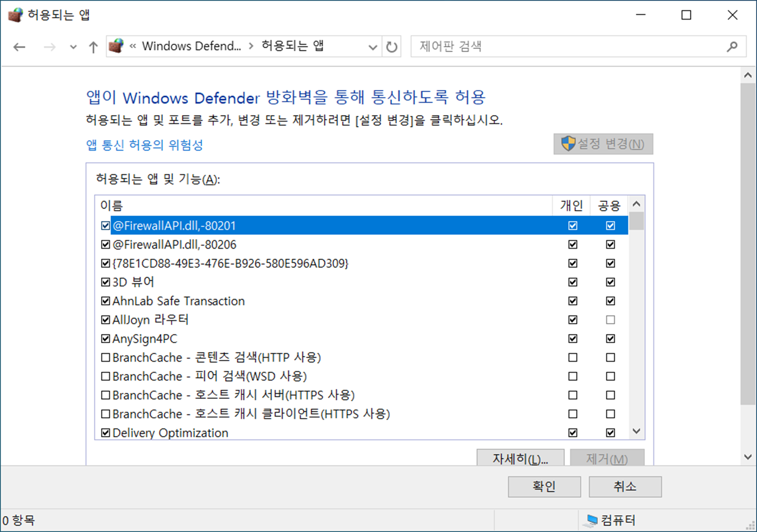Confirm with the 확인 button

tap(544, 486)
